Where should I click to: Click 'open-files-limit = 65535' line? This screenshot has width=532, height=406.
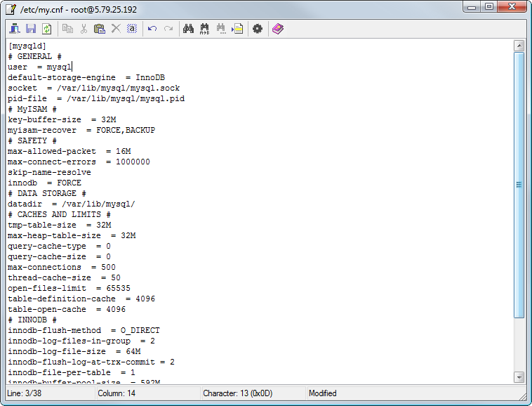point(69,288)
